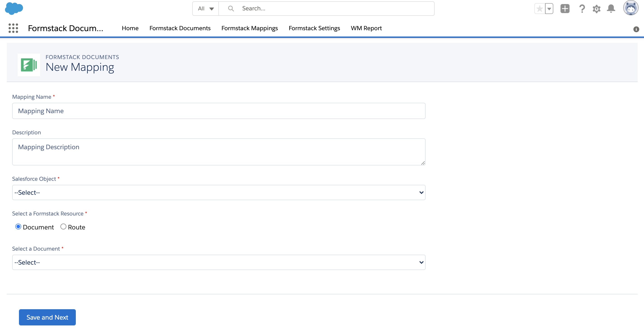Select the Route radio button
This screenshot has width=644, height=334.
point(63,226)
